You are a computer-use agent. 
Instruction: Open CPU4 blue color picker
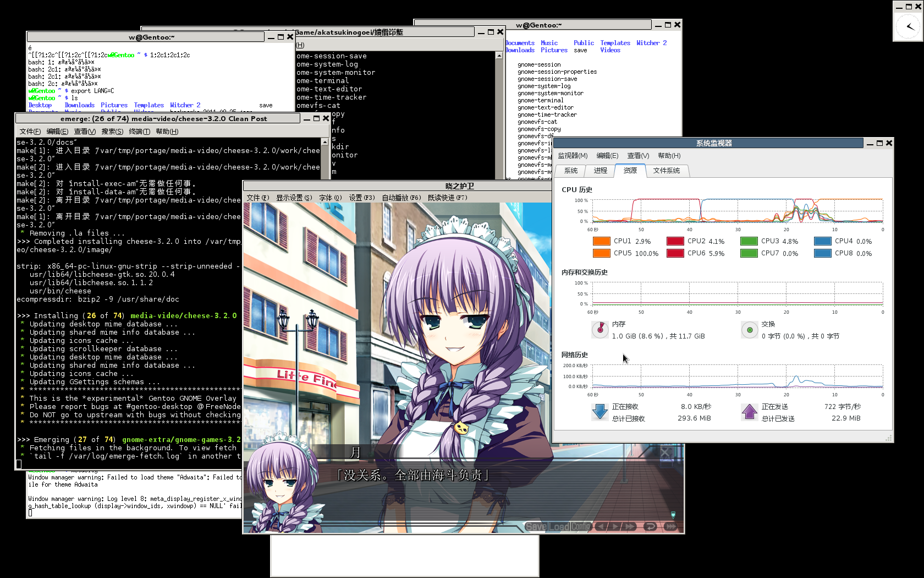[823, 241]
